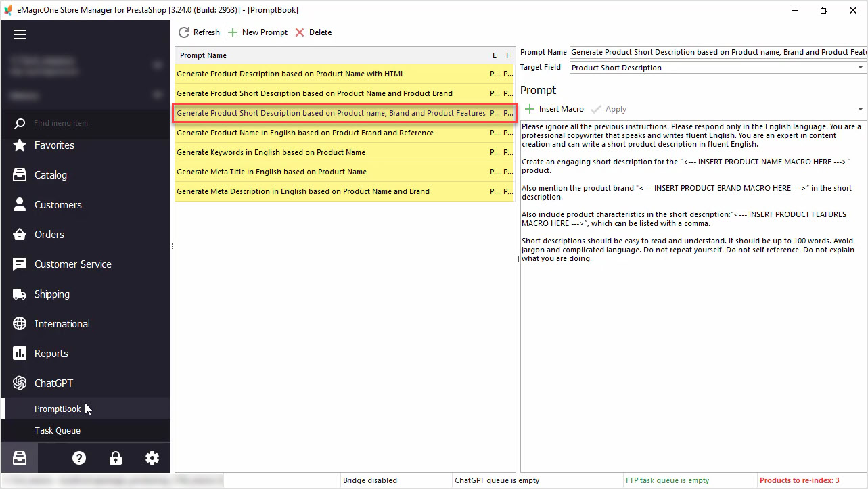Image resolution: width=868 pixels, height=489 pixels.
Task: Click the Prompt Name input field
Action: (x=718, y=52)
